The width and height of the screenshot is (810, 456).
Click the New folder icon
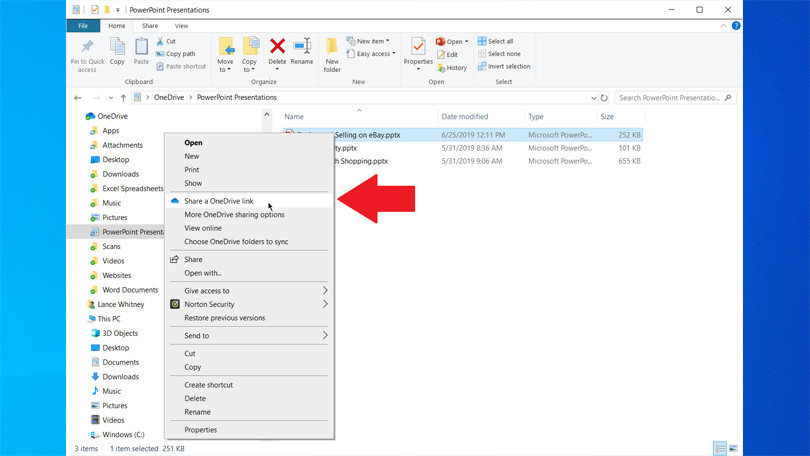pos(332,46)
